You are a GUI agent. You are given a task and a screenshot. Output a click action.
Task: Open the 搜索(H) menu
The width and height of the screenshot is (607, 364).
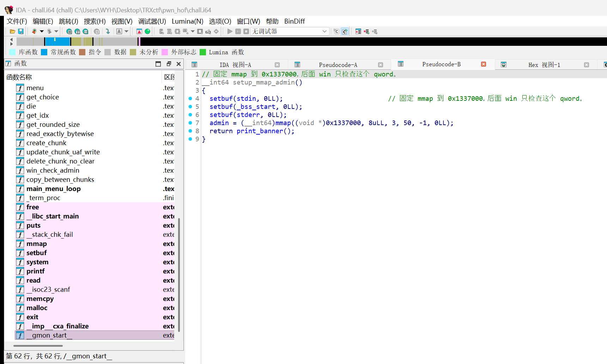[95, 21]
